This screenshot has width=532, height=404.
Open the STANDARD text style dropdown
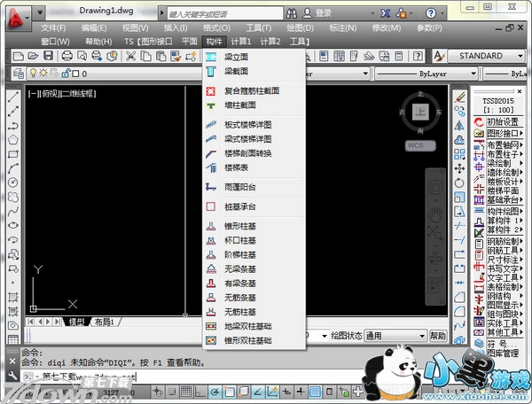(519, 57)
